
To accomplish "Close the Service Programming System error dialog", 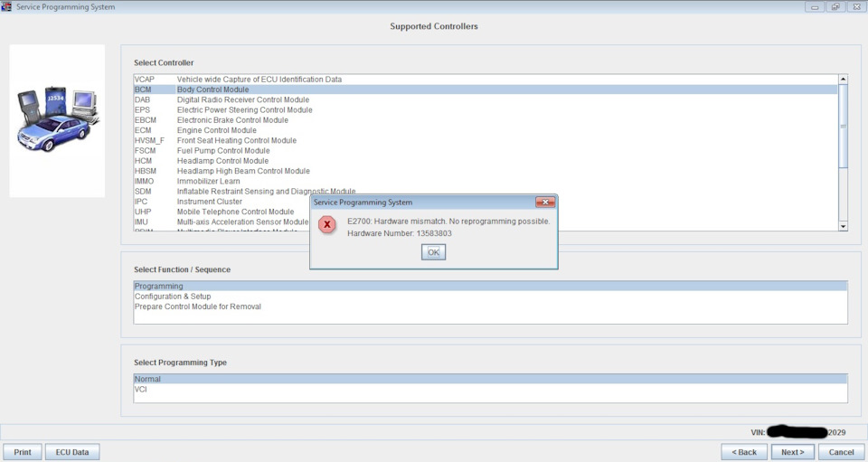I will [545, 202].
